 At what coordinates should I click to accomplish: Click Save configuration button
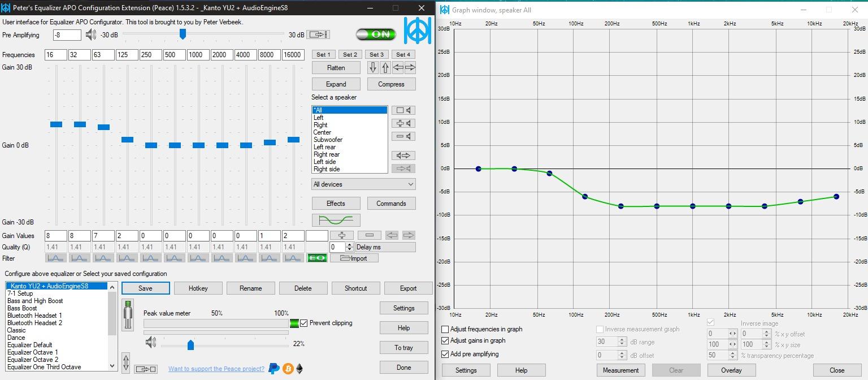pyautogui.click(x=145, y=288)
